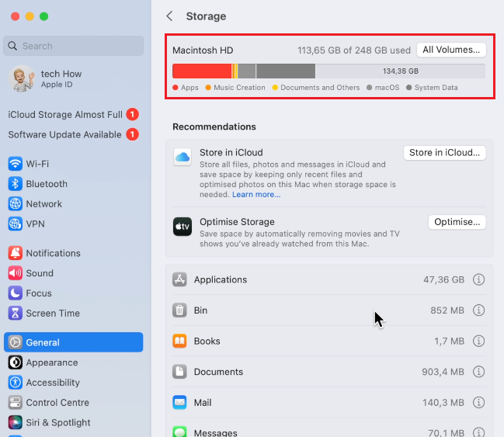Open info for Applications storage
Viewport: 504px width, 437px height.
[x=478, y=279]
